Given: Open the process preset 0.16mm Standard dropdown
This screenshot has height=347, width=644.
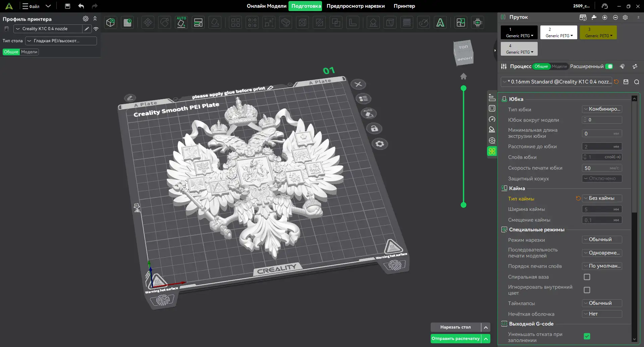Looking at the screenshot, I should coord(557,82).
